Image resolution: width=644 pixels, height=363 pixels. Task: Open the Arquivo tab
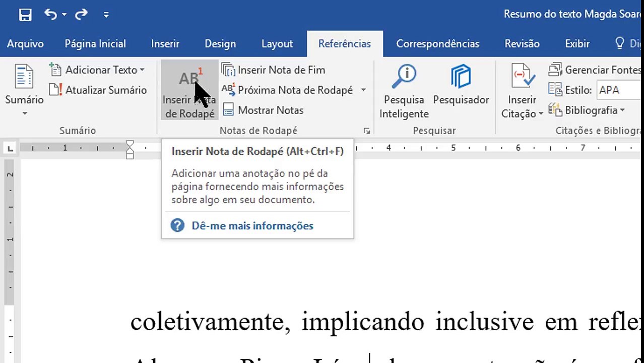tap(25, 44)
